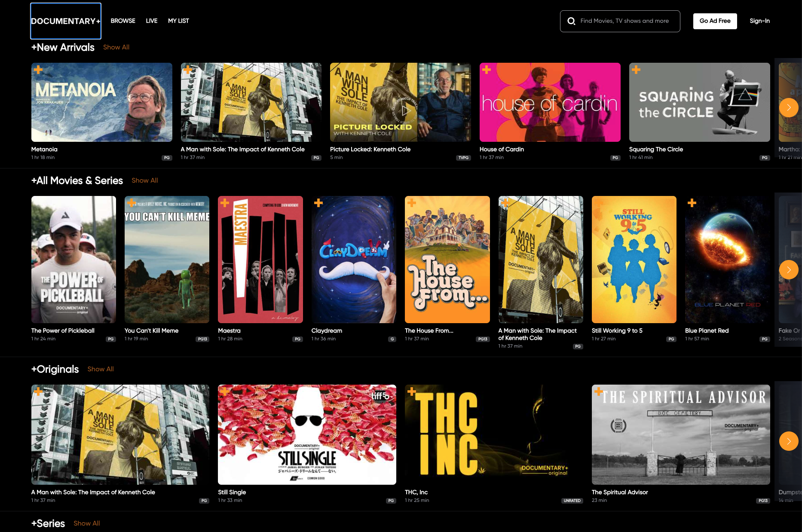Click the "House of Cardin" title text
The image size is (802, 532).
pyautogui.click(x=502, y=150)
